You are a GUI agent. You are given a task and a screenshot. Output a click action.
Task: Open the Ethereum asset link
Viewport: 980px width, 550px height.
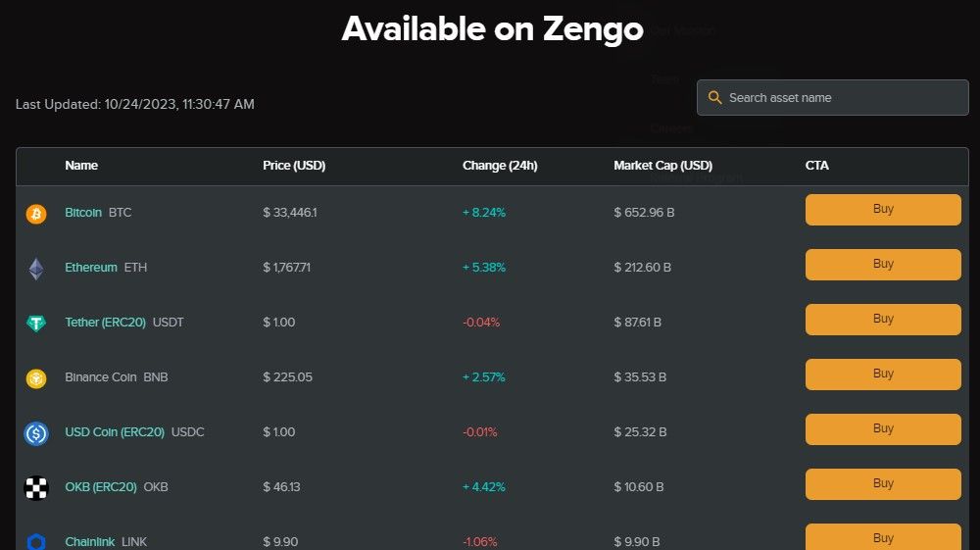pyautogui.click(x=91, y=268)
